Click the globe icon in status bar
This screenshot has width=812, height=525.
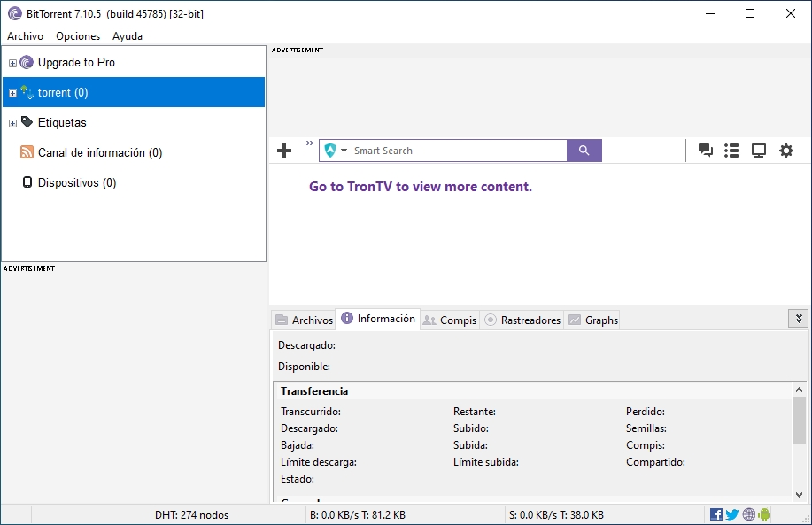coord(749,514)
